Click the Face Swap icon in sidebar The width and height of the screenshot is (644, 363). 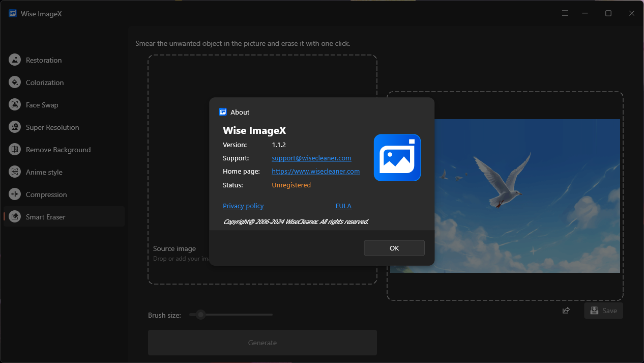15,105
